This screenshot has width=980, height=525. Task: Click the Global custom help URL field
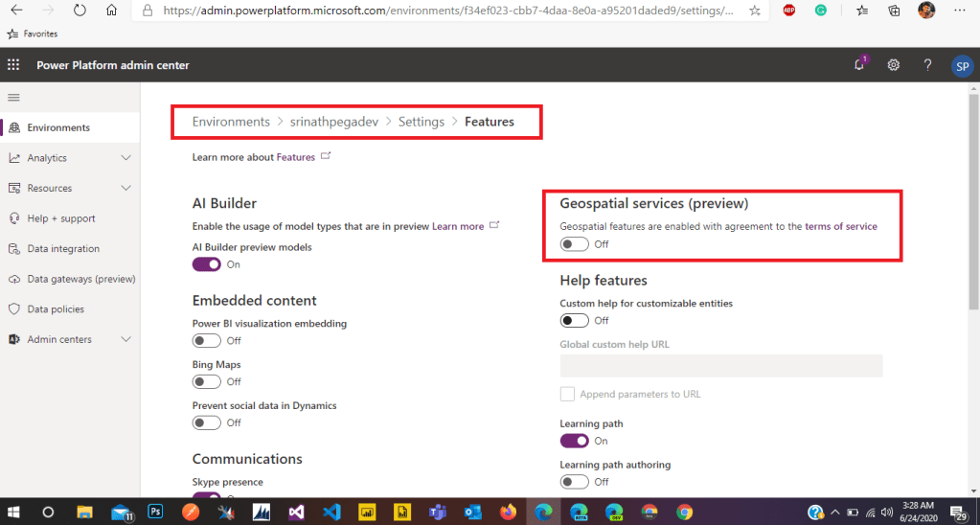[720, 365]
